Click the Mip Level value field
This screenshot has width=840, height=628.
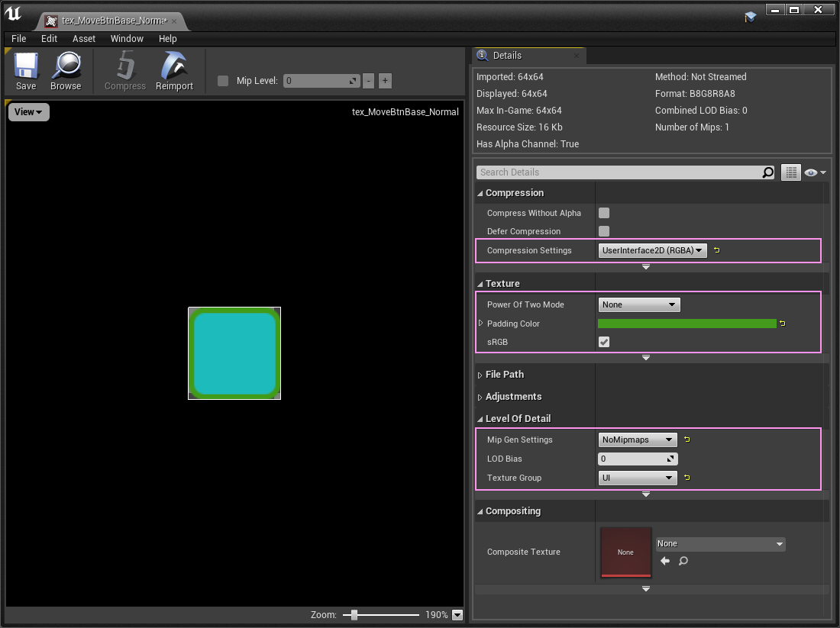[321, 81]
